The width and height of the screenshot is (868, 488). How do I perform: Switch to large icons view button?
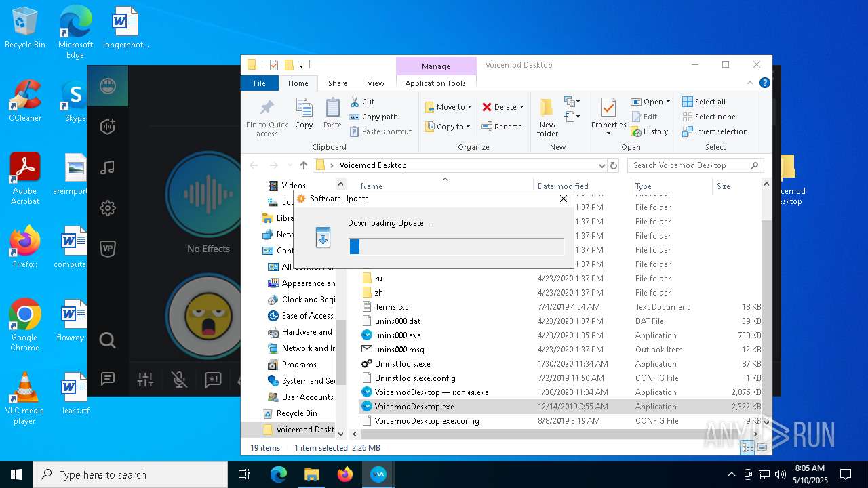tap(762, 447)
